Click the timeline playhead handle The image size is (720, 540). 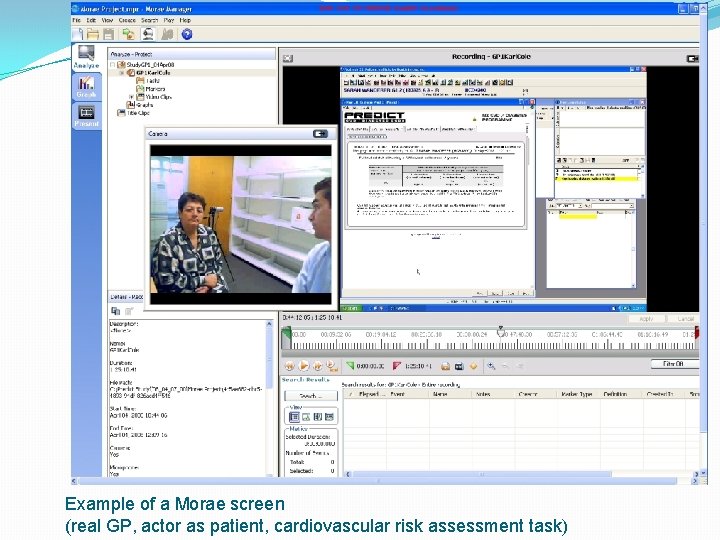[501, 332]
